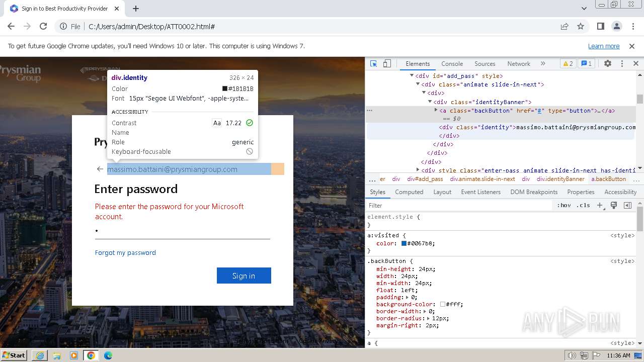Dismiss the Chrome update notification bar
The image size is (644, 362).
632,46
